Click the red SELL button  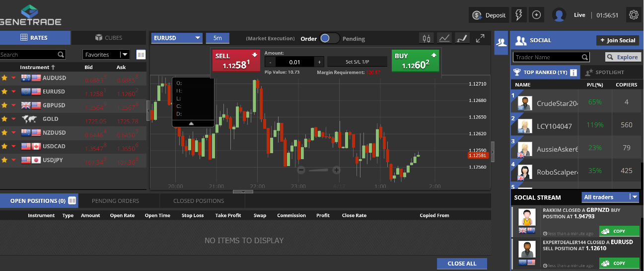coord(236,61)
